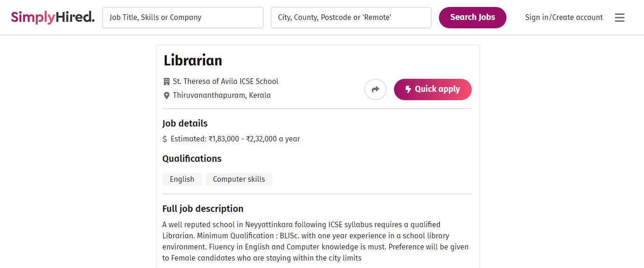Click the lightning bolt on Quick apply
Screen dimensions: 644x268
(x=408, y=89)
